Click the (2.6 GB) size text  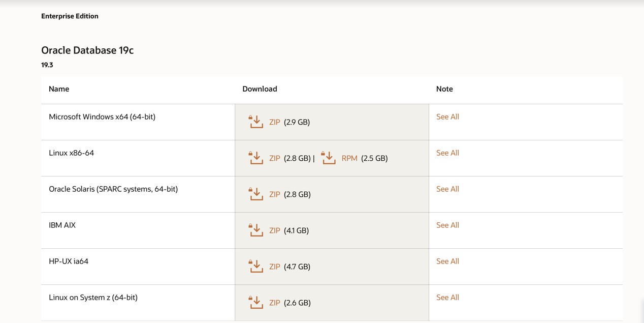coord(297,303)
